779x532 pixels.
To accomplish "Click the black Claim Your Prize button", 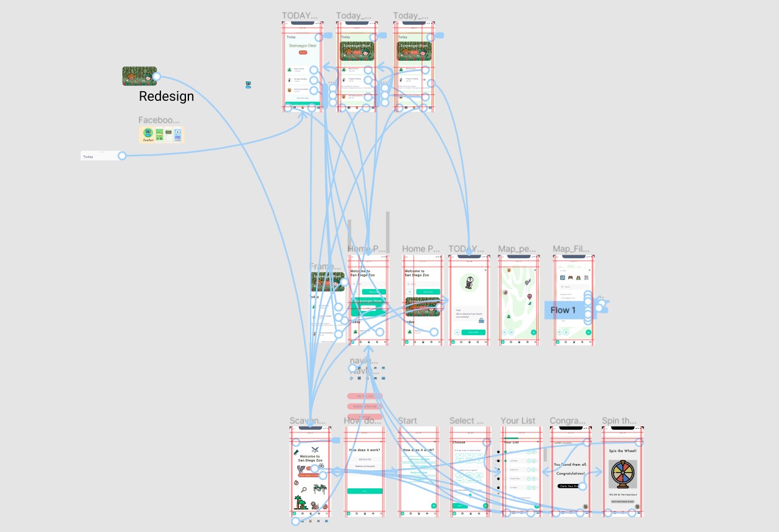I will [571, 486].
